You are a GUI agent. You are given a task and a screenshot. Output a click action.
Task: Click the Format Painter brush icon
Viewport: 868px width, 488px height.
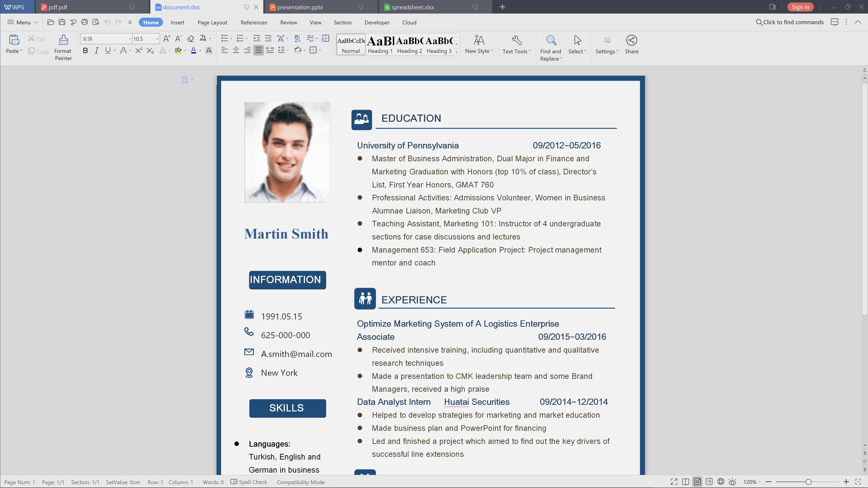tap(63, 40)
